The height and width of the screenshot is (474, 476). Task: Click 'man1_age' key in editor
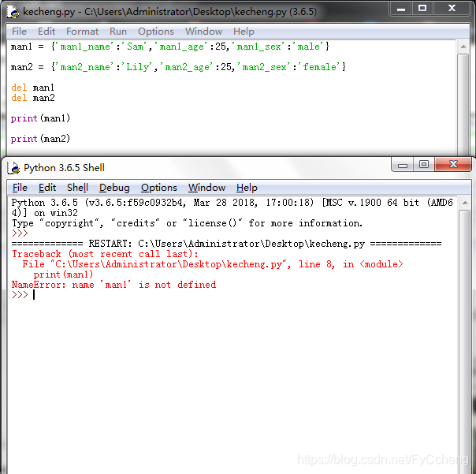181,47
